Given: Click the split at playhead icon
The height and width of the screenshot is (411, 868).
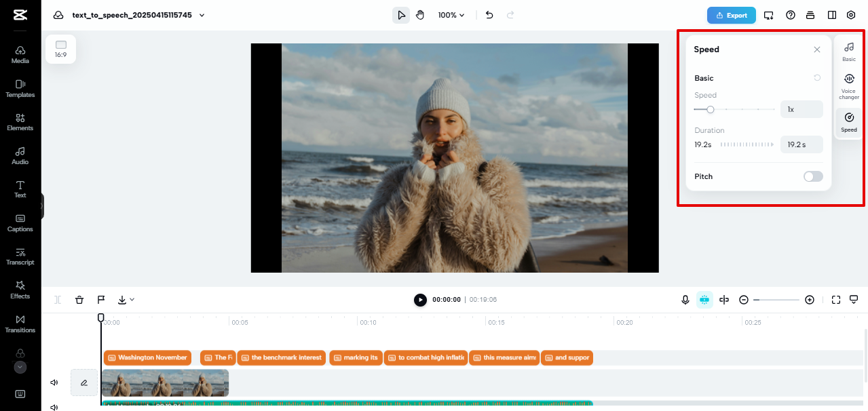Looking at the screenshot, I should (724, 300).
